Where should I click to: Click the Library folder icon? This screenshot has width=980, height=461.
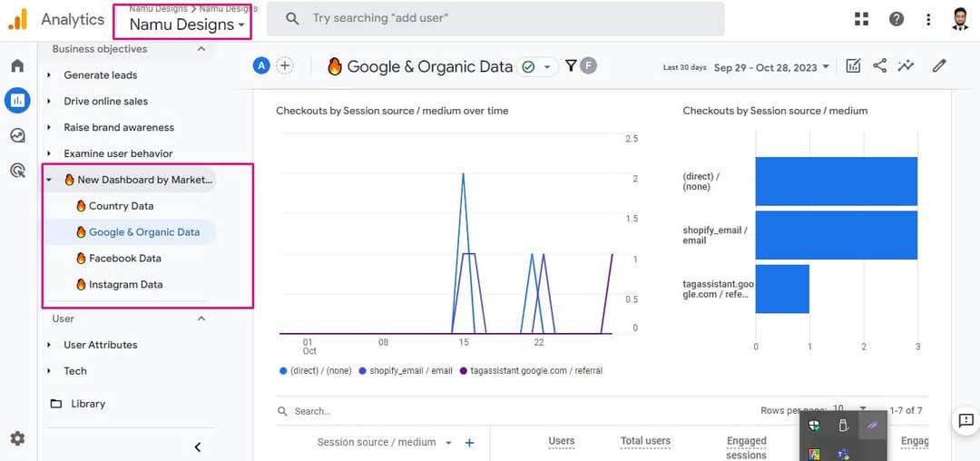(x=56, y=404)
